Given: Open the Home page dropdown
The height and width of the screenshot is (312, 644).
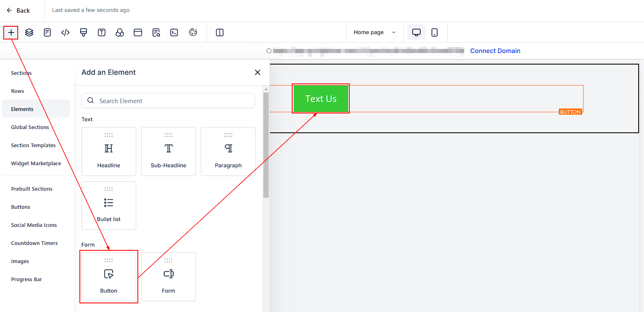Looking at the screenshot, I should click(374, 32).
